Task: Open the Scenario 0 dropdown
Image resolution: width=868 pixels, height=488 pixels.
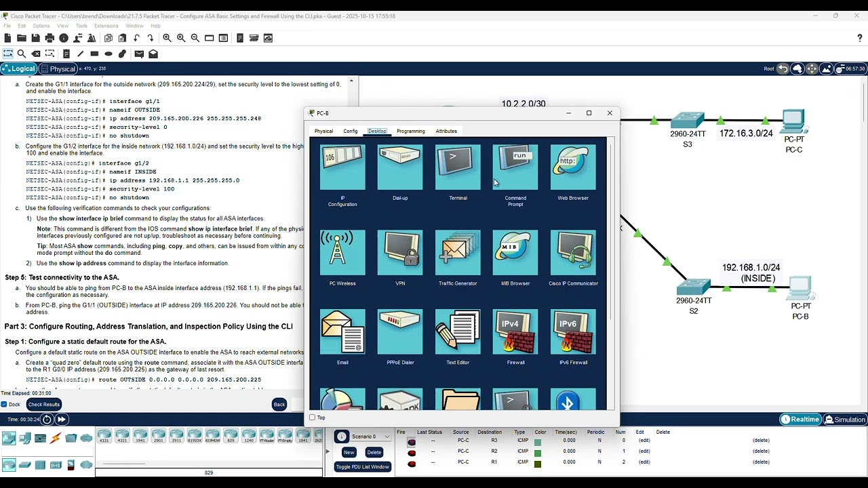Action: (370, 436)
